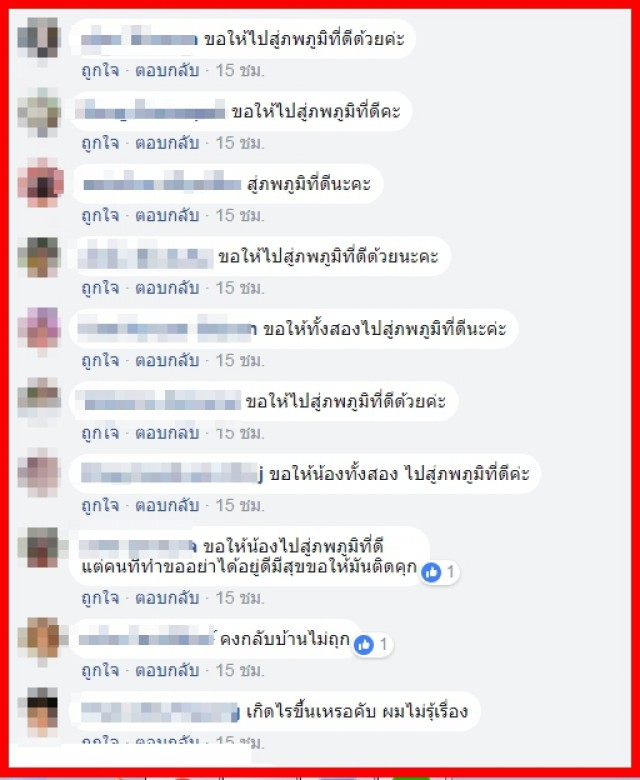Click the like reaction icon on คงกลับบ้านไม่ถูก comment
Viewport: 640px width, 780px height.
364,645
